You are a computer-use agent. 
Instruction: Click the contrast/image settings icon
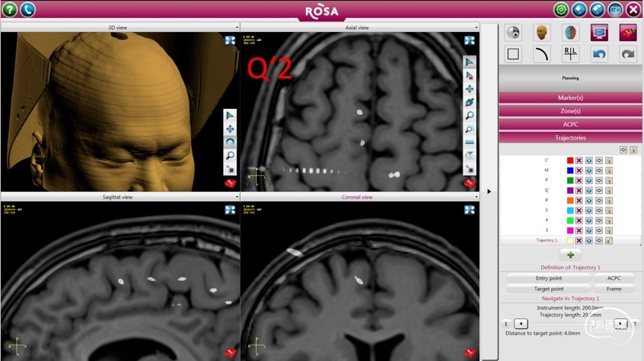click(x=513, y=32)
